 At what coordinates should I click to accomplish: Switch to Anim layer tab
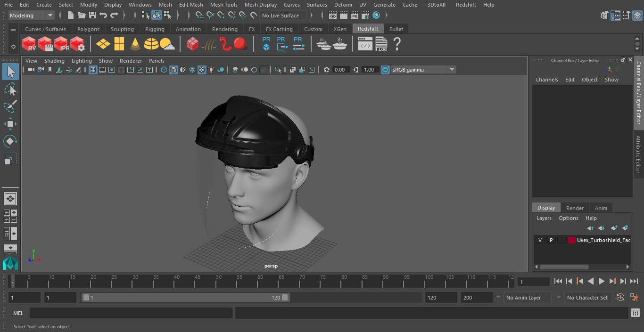[601, 208]
